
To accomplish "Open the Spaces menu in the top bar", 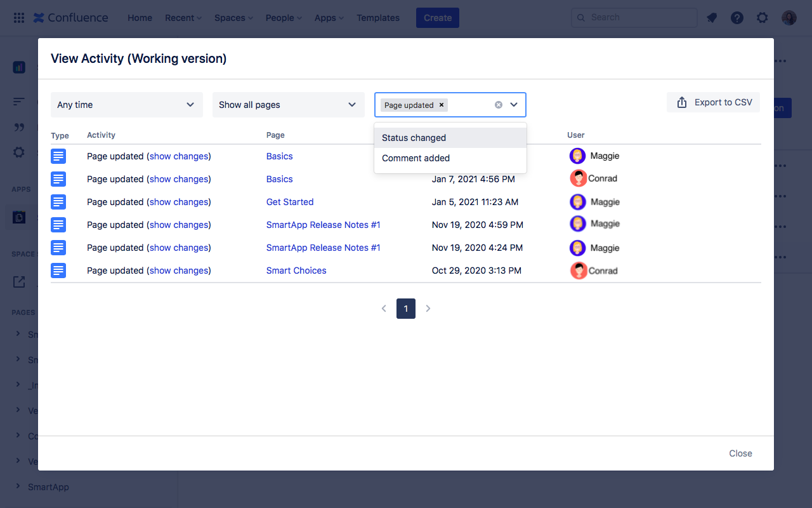I will pos(233,18).
